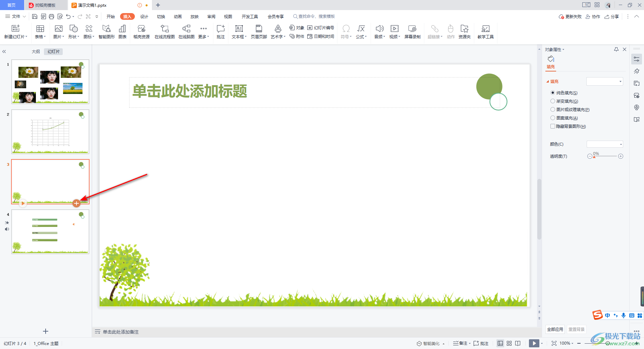The width and height of the screenshot is (644, 349).
Task: Open the 文件 menu
Action: coord(15,16)
